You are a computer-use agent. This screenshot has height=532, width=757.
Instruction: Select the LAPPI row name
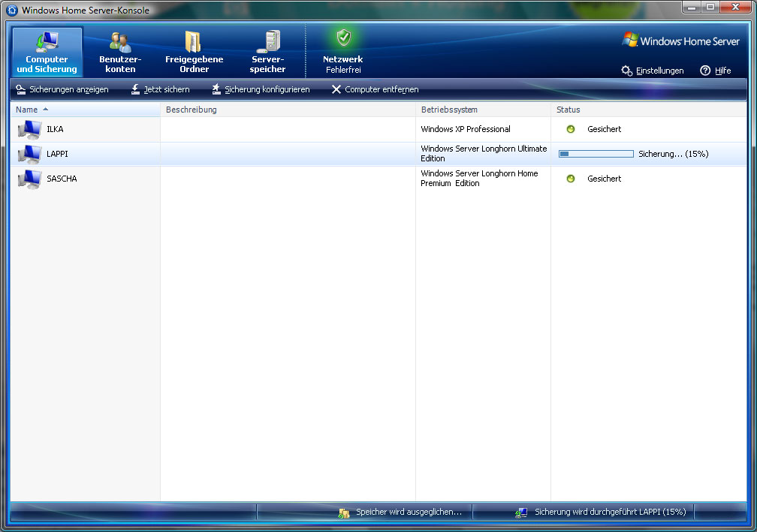pyautogui.click(x=57, y=154)
